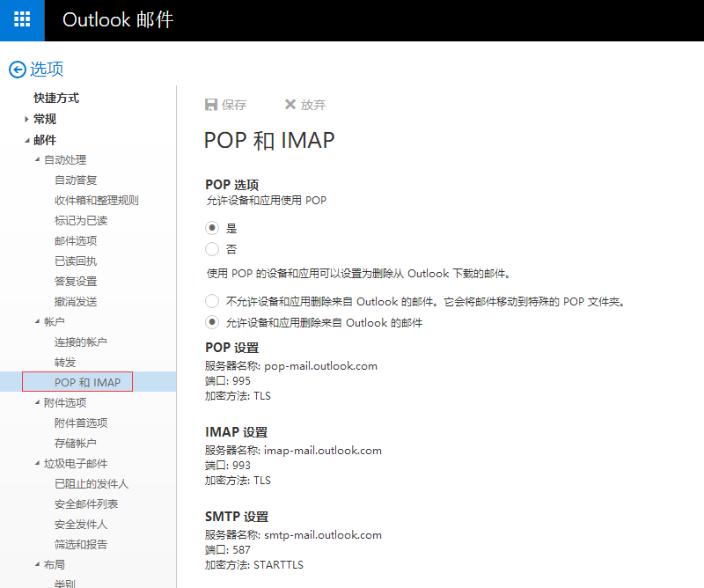Viewport: 704px width, 588px height.
Task: Click the 帐户 group label
Action: click(x=55, y=321)
